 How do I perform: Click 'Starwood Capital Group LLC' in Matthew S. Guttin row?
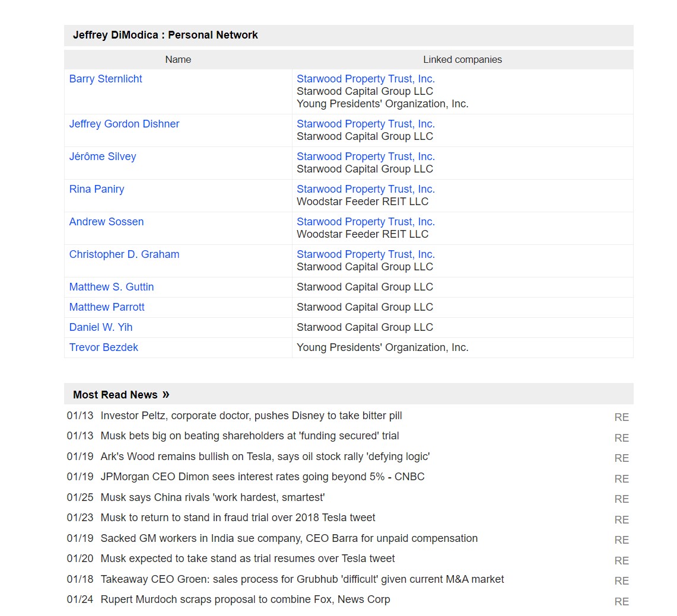click(x=365, y=287)
